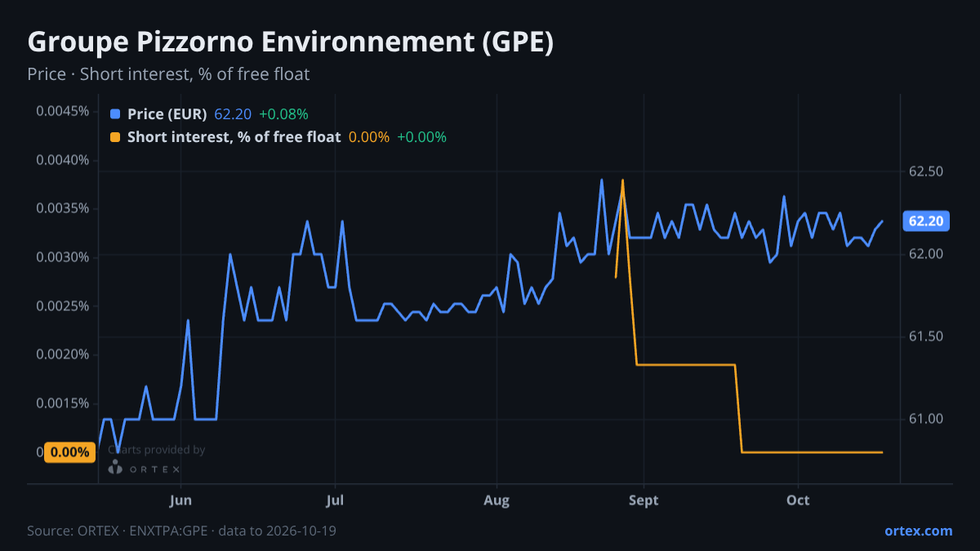Click the 0.0030% left axis label
Image resolution: width=980 pixels, height=551 pixels.
tap(62, 257)
